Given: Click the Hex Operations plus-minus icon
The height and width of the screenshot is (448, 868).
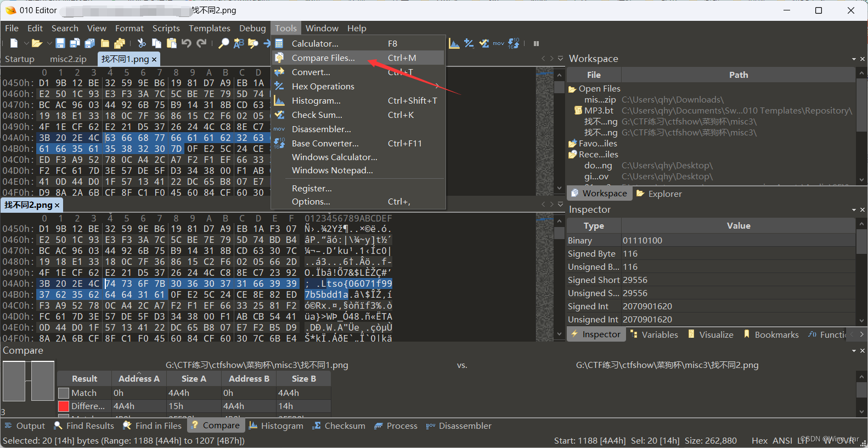Looking at the screenshot, I should pos(469,43).
